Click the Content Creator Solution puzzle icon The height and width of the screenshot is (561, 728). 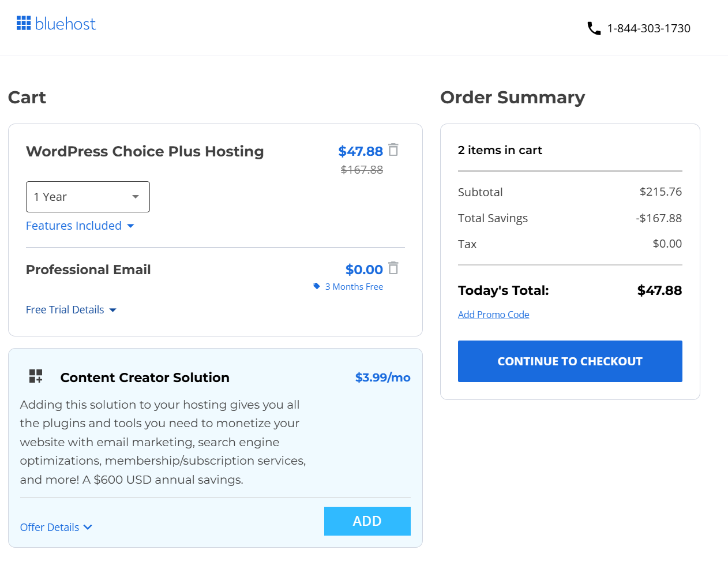point(35,376)
